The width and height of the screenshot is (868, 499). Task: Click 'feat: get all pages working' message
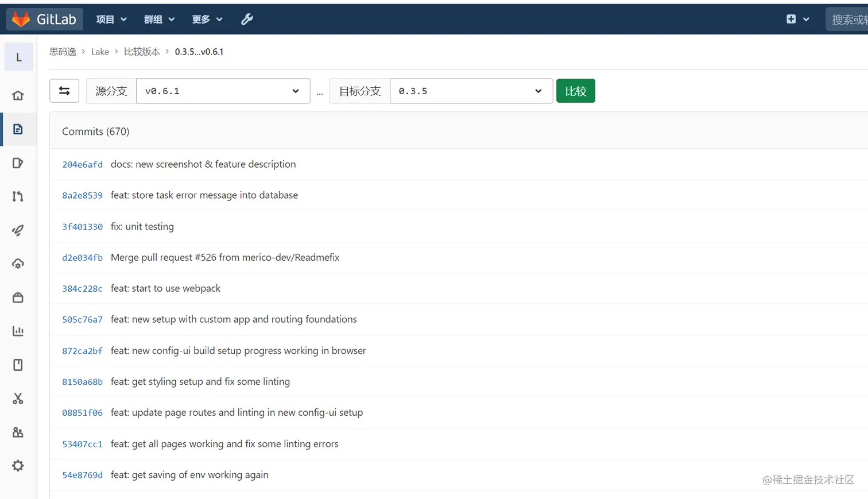pyautogui.click(x=224, y=444)
